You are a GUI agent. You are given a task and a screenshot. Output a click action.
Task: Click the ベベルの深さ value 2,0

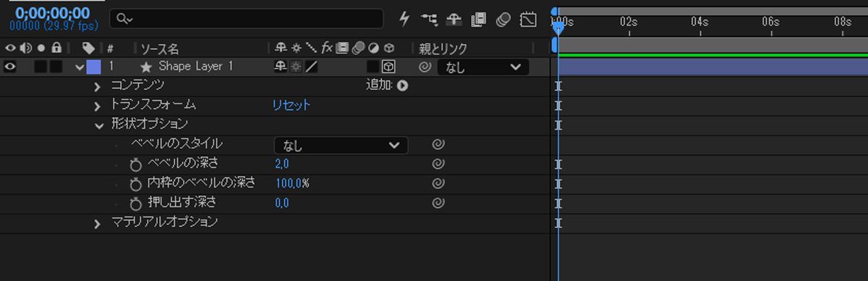point(282,164)
